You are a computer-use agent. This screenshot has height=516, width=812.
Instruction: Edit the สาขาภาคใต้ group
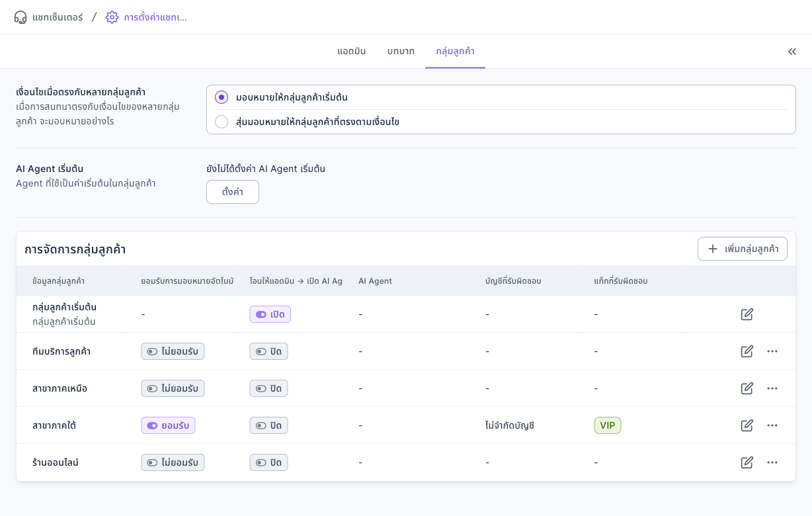point(747,425)
